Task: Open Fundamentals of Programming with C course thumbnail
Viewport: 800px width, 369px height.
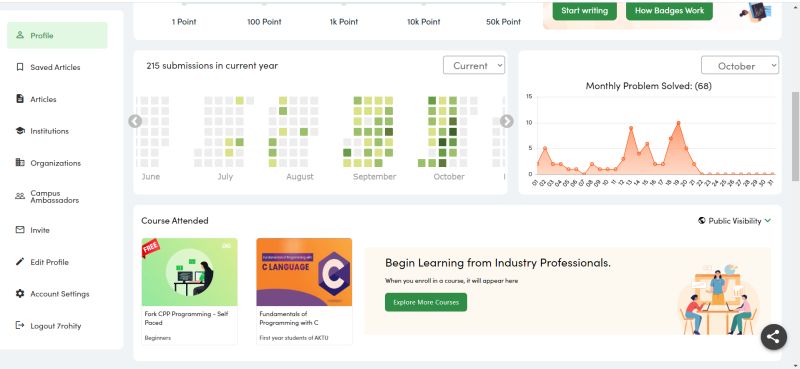Action: [304, 272]
